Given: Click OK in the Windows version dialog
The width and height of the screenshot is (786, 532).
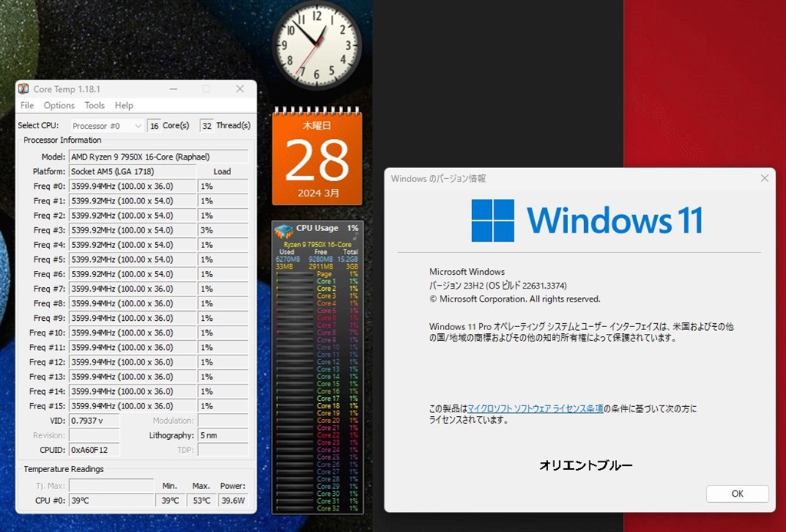Looking at the screenshot, I should [738, 494].
